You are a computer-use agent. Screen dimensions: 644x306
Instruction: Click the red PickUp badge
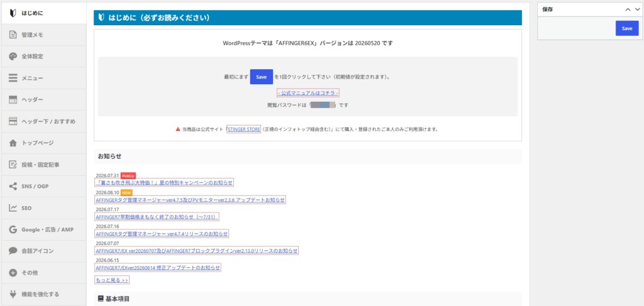click(128, 175)
